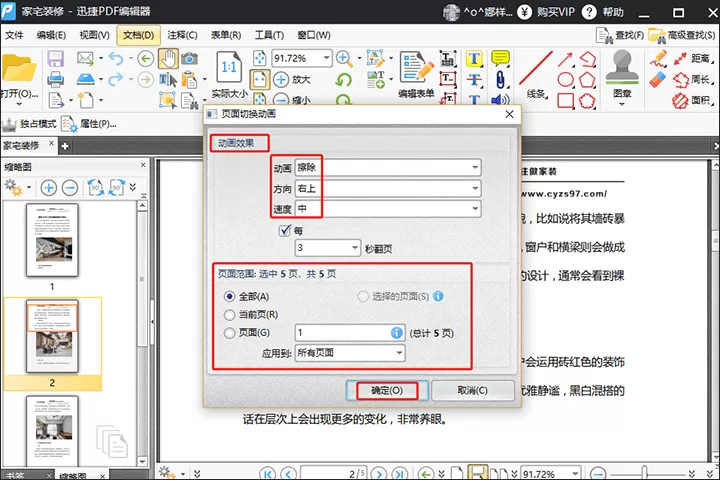Click the printer icon in toolbar
720x480 pixels.
(x=56, y=79)
